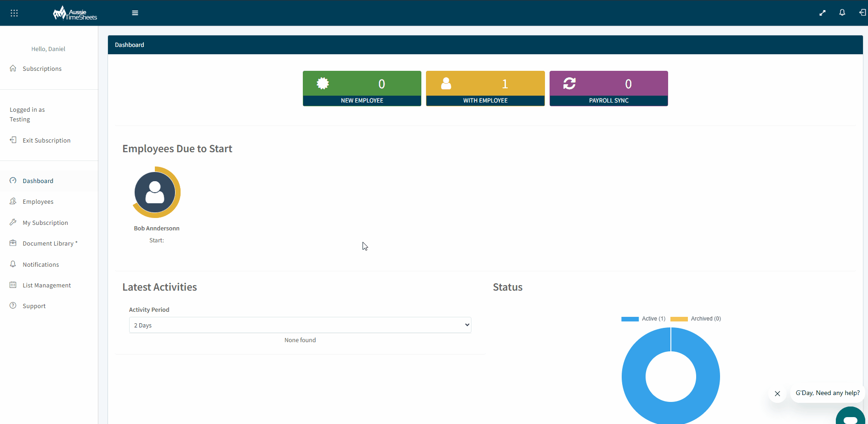Click the Status heading

coord(508,287)
